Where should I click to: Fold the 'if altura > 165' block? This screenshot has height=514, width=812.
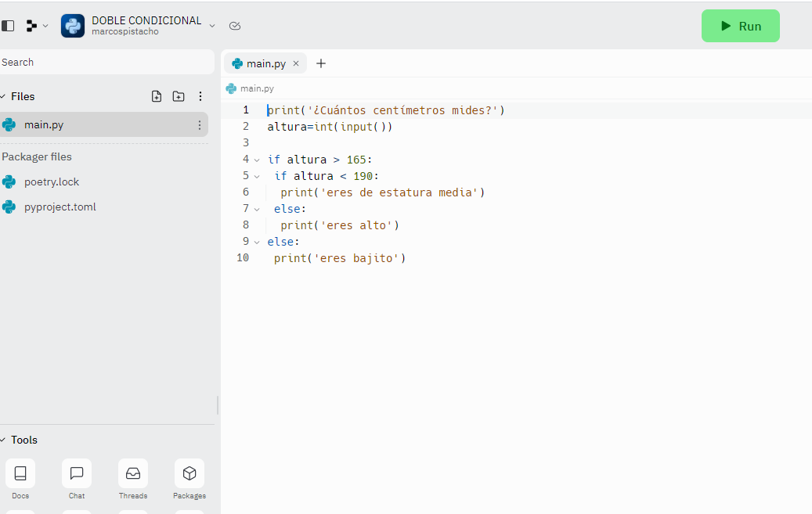(x=257, y=160)
